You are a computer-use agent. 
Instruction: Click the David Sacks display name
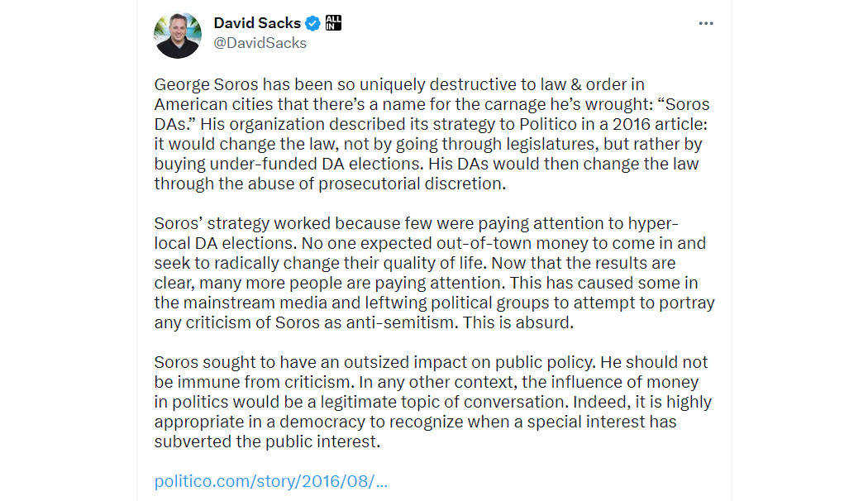[x=257, y=23]
